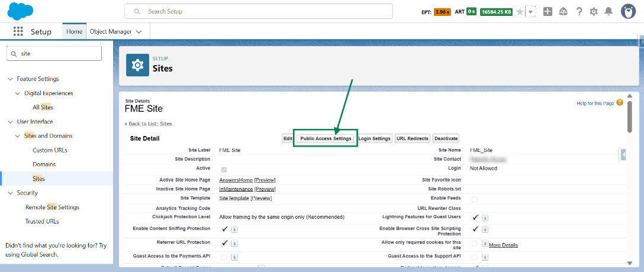Open Trusted URLs in the setup tree
This screenshot has height=272, width=644.
coord(42,221)
